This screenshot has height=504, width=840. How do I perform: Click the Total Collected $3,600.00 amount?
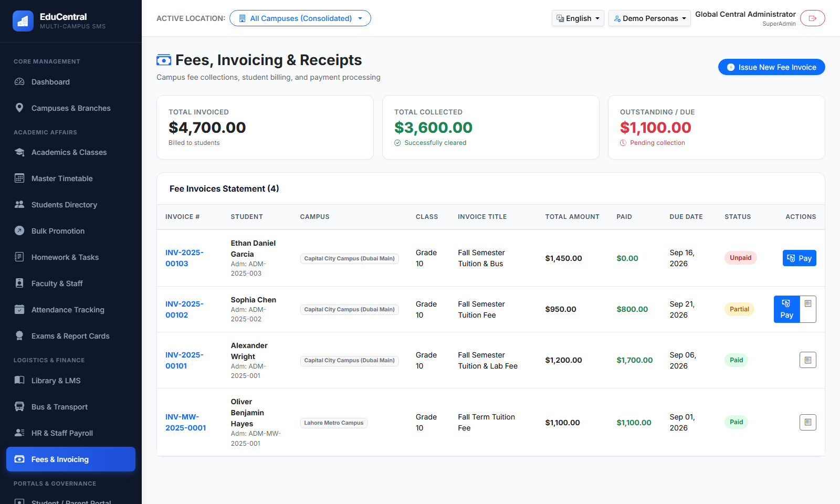tap(433, 128)
